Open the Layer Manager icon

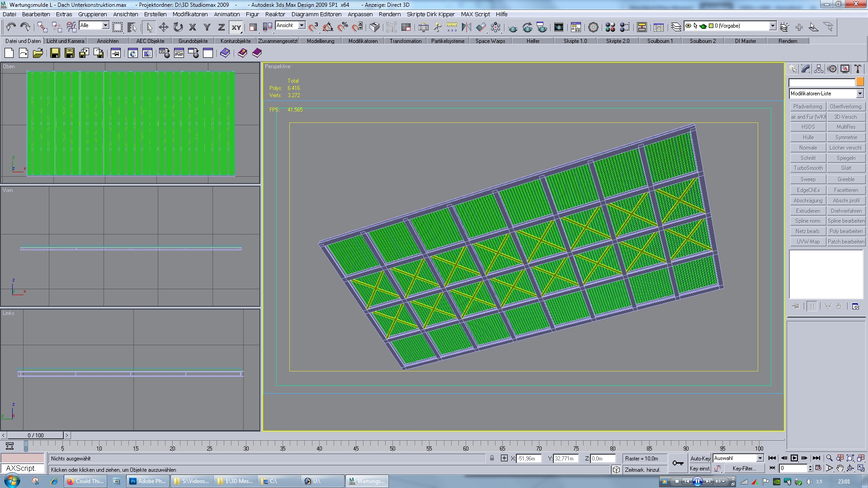pos(676,27)
